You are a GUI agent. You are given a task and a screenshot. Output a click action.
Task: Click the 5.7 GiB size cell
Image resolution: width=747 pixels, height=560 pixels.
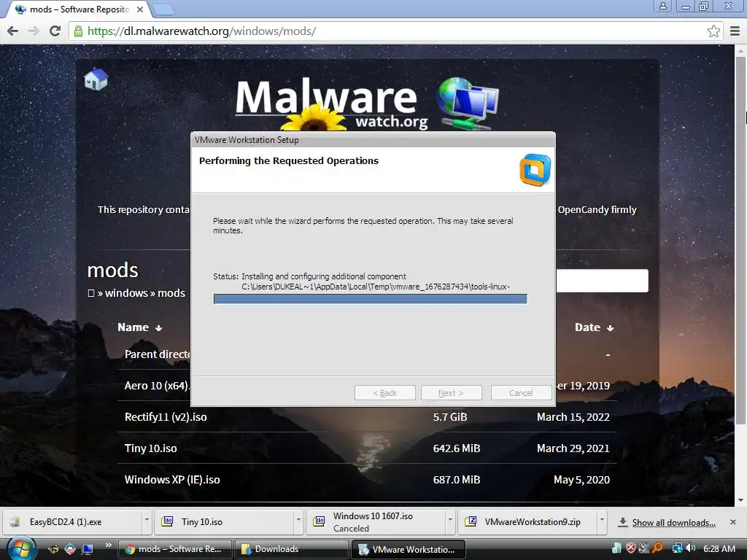point(449,417)
